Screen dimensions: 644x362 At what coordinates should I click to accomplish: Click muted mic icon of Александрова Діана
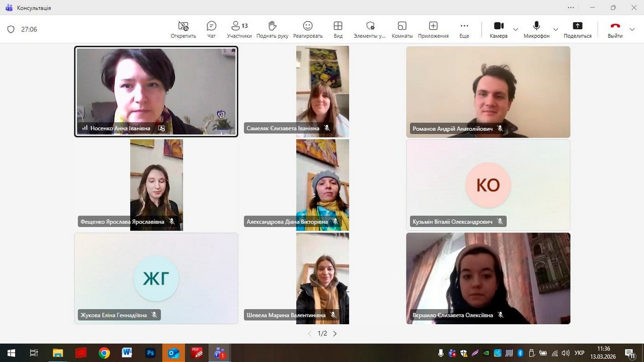[335, 222]
